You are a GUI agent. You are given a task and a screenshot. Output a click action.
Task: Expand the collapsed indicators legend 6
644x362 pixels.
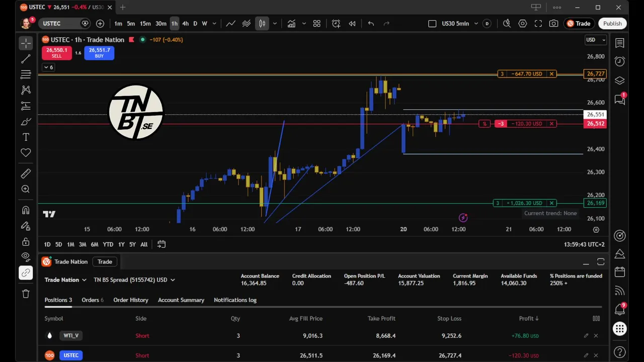click(48, 67)
